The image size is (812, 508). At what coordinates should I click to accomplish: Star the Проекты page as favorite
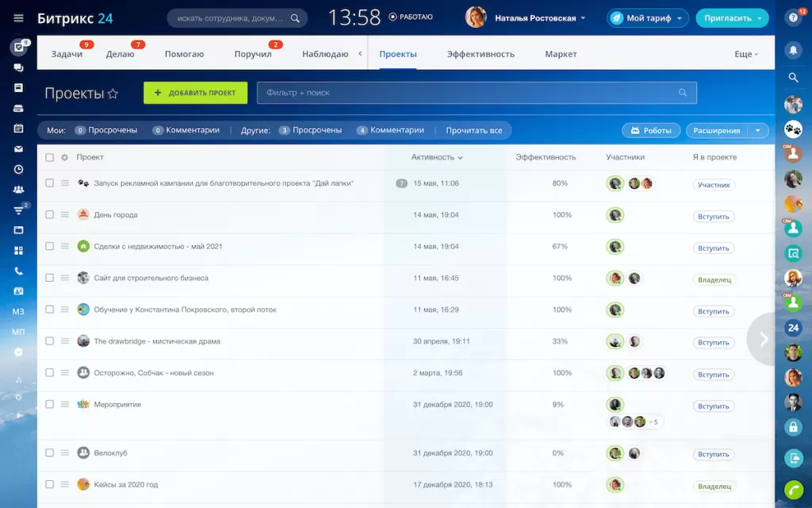point(113,94)
